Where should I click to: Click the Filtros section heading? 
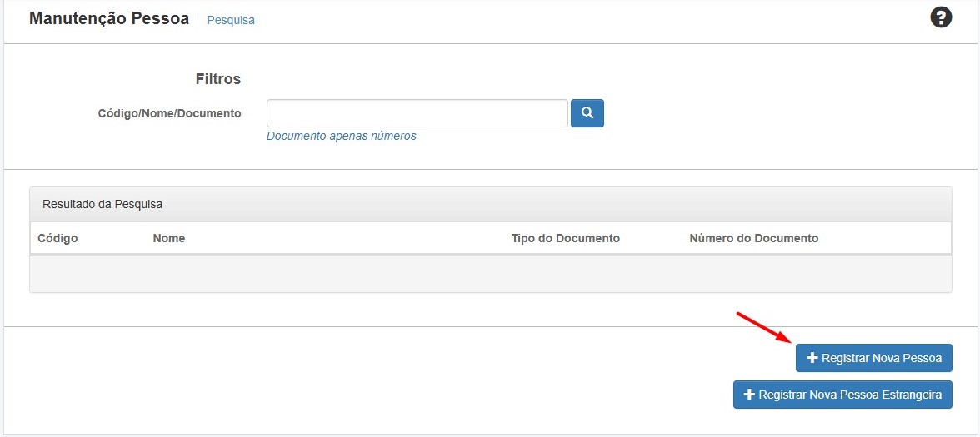(217, 79)
